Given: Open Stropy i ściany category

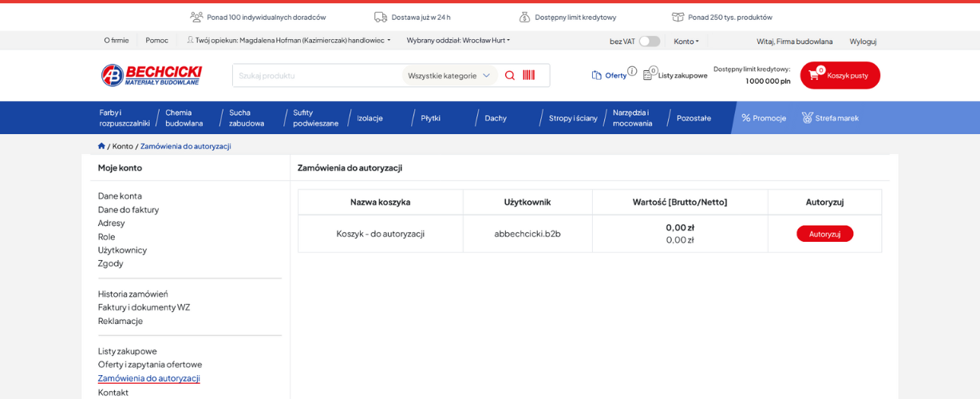Looking at the screenshot, I should pos(573,118).
